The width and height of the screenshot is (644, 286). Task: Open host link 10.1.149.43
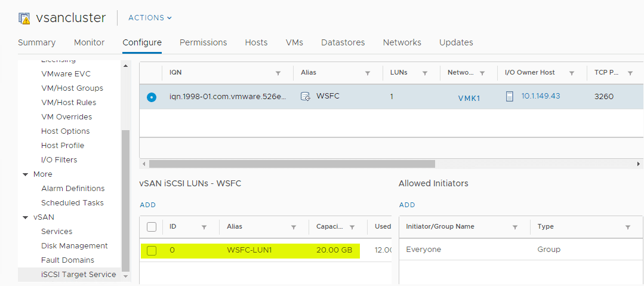(541, 96)
